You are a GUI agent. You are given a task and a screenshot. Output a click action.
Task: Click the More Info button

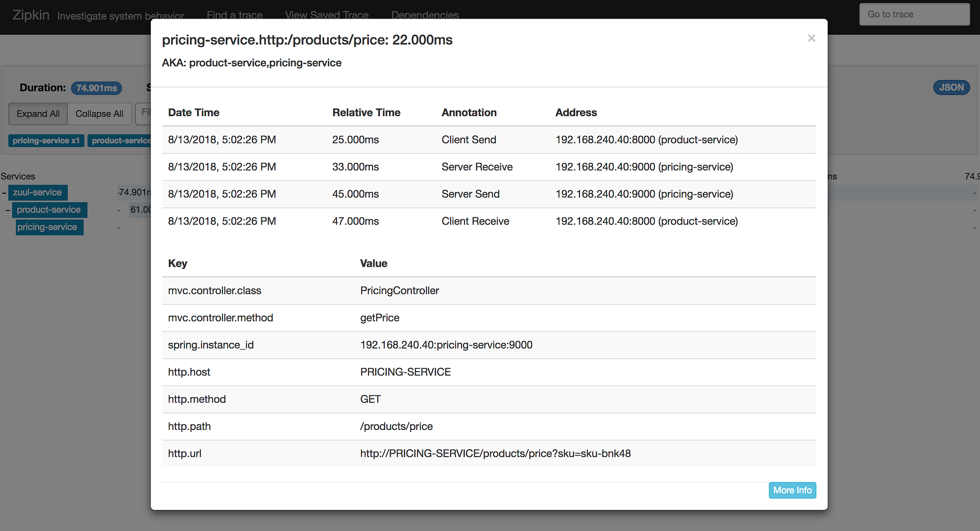[792, 490]
